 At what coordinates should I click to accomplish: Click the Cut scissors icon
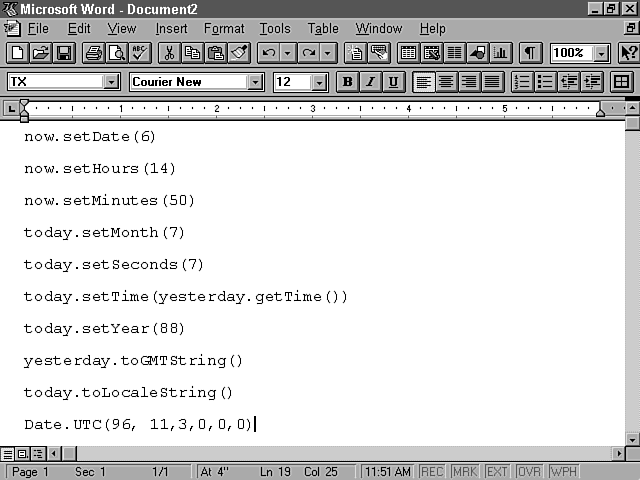point(169,53)
